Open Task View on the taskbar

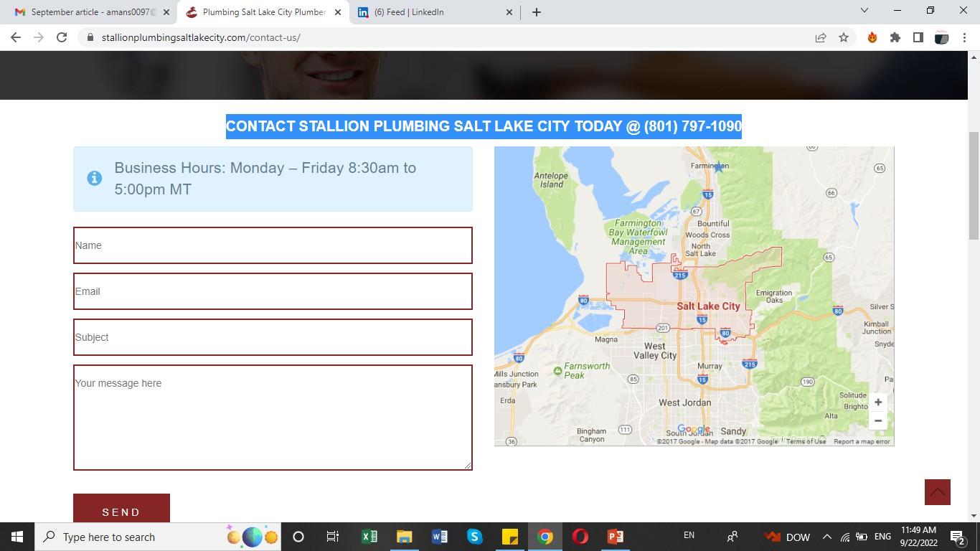(333, 537)
